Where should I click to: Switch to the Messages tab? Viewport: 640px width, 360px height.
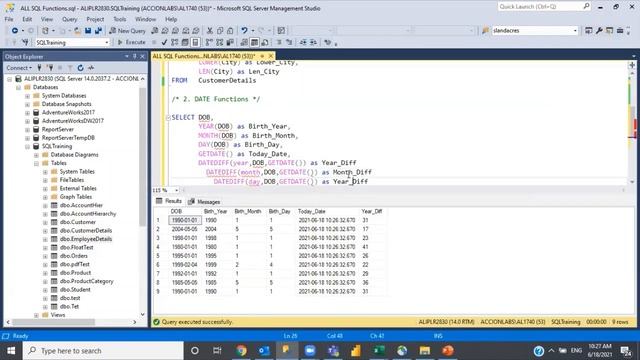click(204, 202)
